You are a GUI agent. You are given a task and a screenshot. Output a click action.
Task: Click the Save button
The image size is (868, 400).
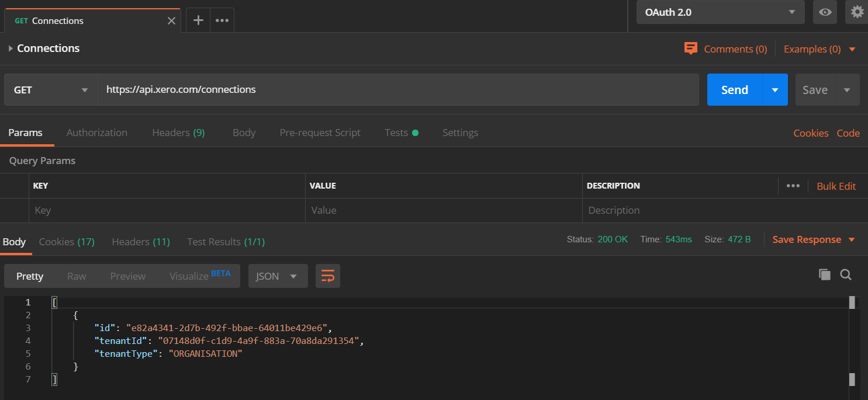click(x=815, y=90)
